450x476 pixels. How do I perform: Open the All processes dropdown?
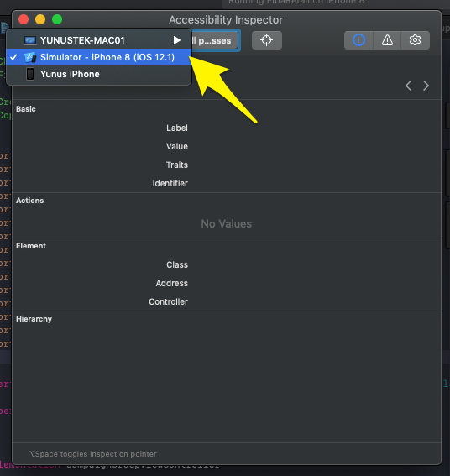(216, 40)
